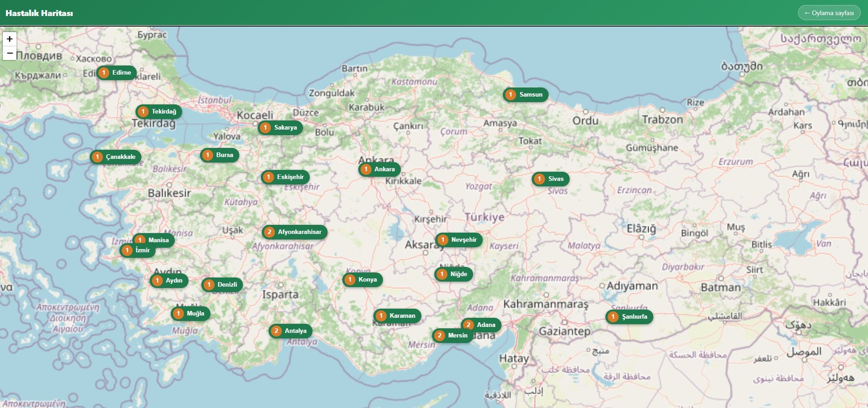This screenshot has width=868, height=408.
Task: Click the Mersin marker showing 2
Action: click(453, 335)
